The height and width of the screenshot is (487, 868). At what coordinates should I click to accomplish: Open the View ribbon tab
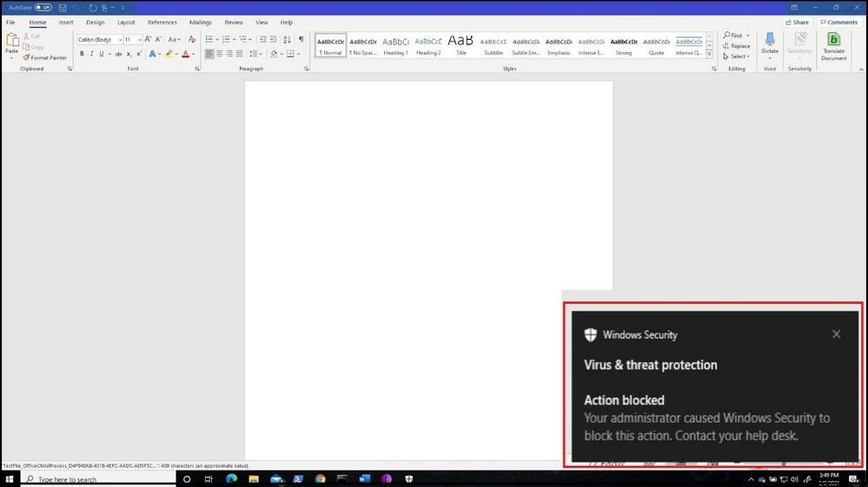pyautogui.click(x=262, y=23)
